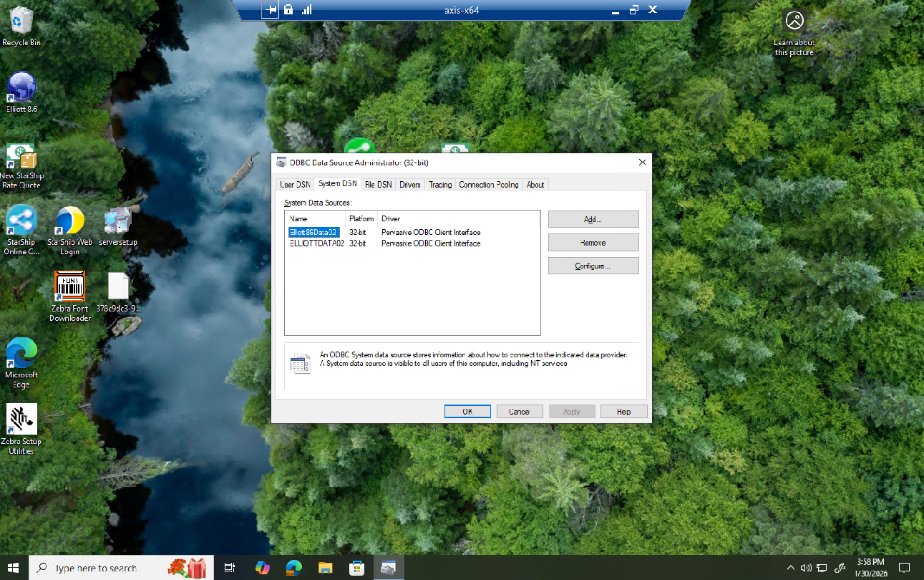Click File Explorer in the taskbar
This screenshot has width=924, height=580.
pos(326,568)
